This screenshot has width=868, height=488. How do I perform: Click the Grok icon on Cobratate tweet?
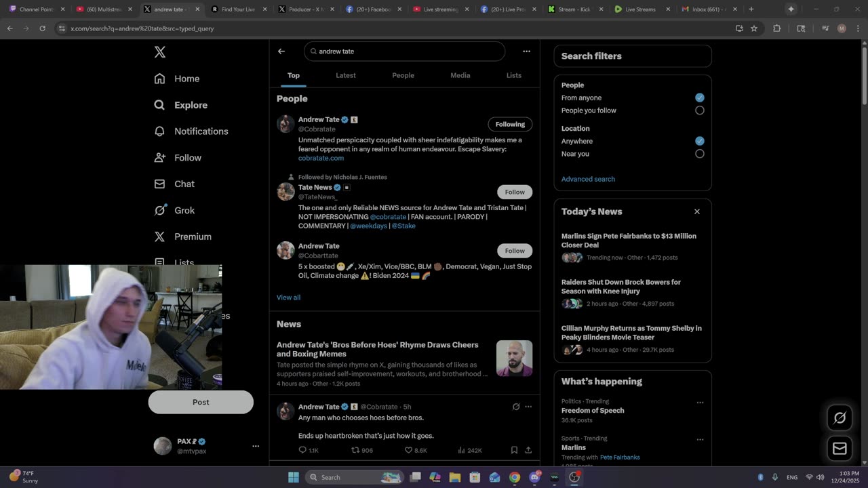coord(516,407)
